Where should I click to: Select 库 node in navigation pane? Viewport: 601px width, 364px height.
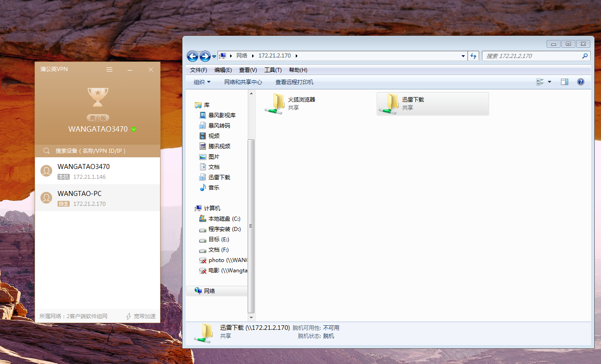pyautogui.click(x=202, y=105)
